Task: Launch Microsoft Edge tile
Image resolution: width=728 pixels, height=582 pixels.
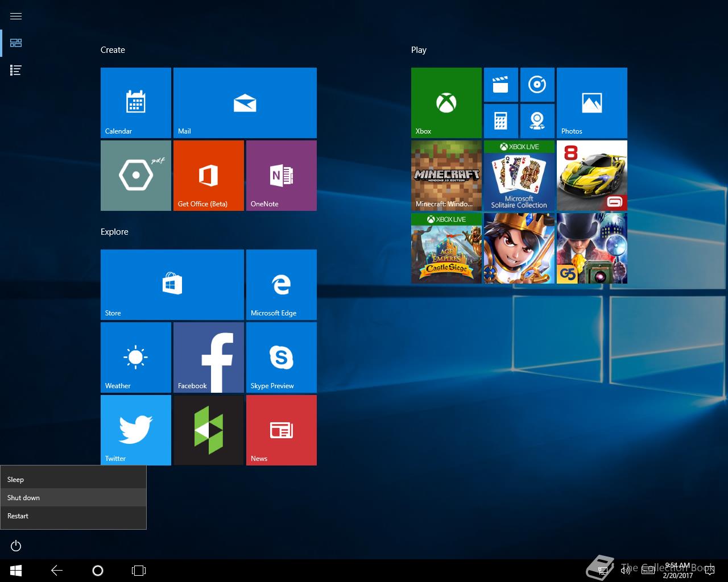Action: tap(282, 285)
